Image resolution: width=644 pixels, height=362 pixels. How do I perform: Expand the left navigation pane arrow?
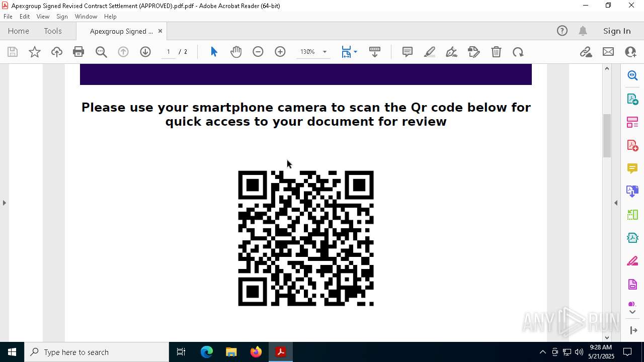click(x=4, y=203)
